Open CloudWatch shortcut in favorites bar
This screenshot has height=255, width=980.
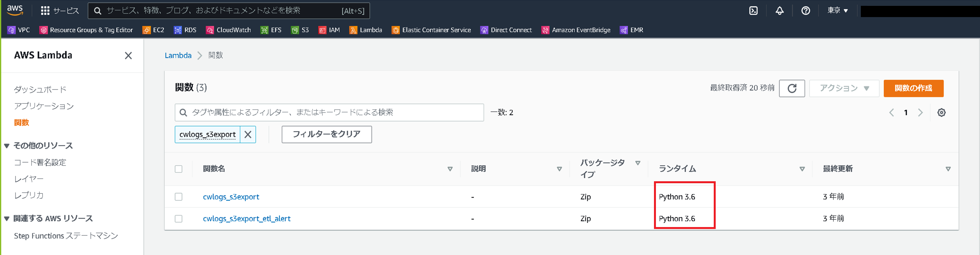click(x=228, y=30)
